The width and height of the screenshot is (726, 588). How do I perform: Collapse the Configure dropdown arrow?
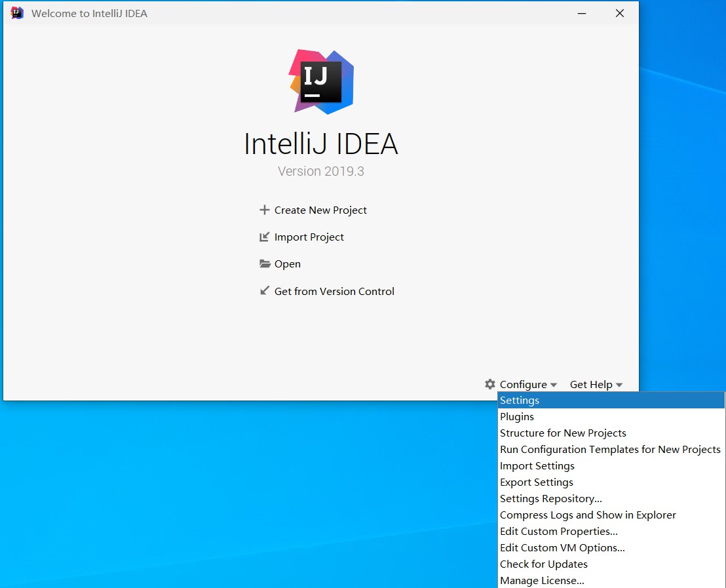(x=554, y=385)
